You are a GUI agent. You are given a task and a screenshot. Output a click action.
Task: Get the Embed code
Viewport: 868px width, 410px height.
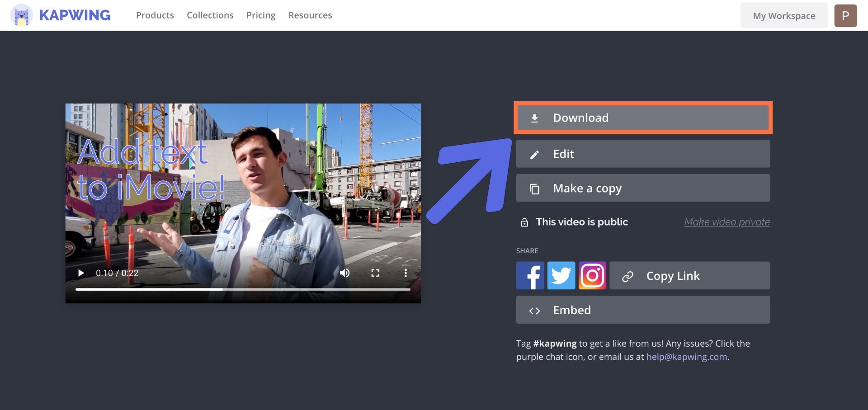point(643,310)
